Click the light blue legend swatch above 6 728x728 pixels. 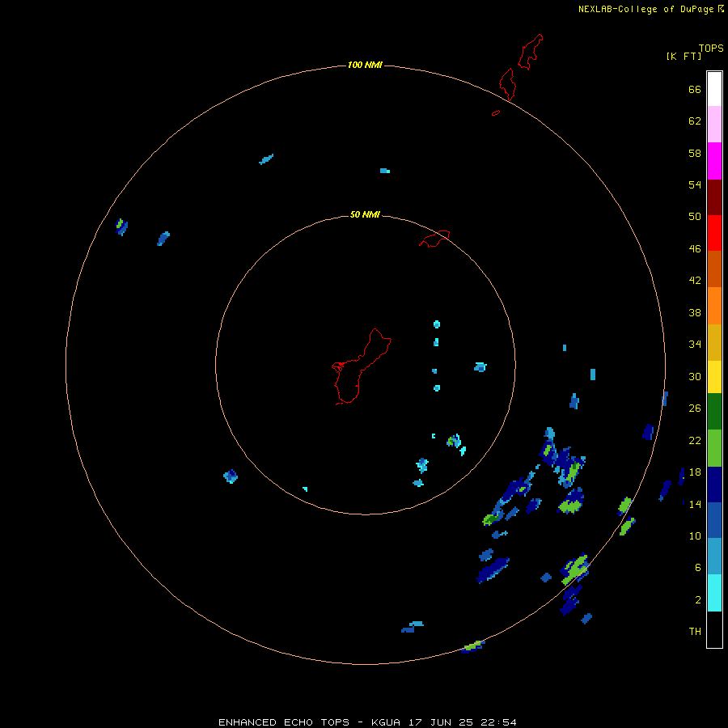(714, 556)
